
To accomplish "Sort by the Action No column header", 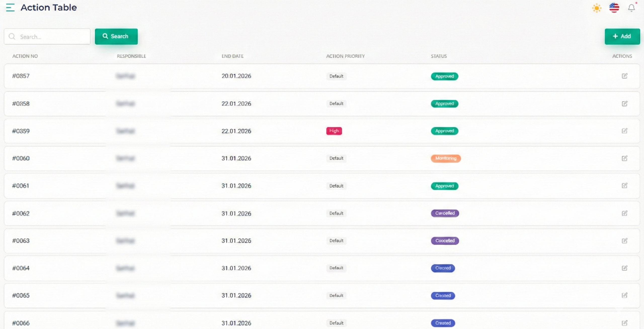I will click(x=25, y=56).
